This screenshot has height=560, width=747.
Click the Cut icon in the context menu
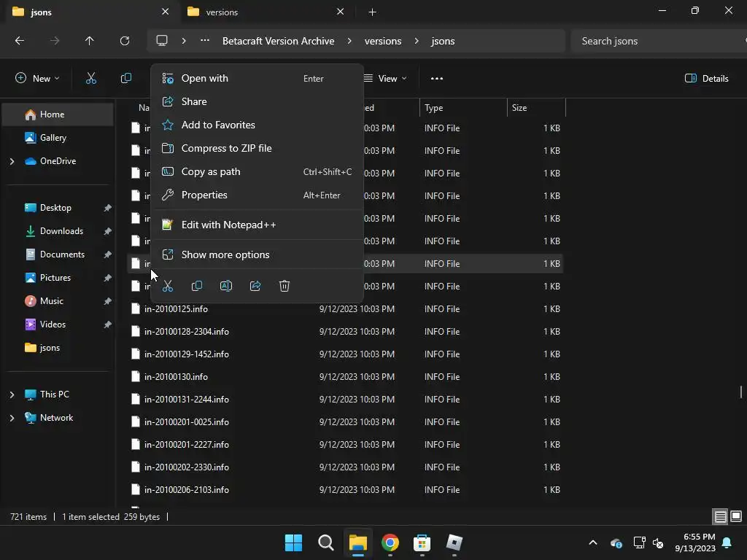[168, 286]
